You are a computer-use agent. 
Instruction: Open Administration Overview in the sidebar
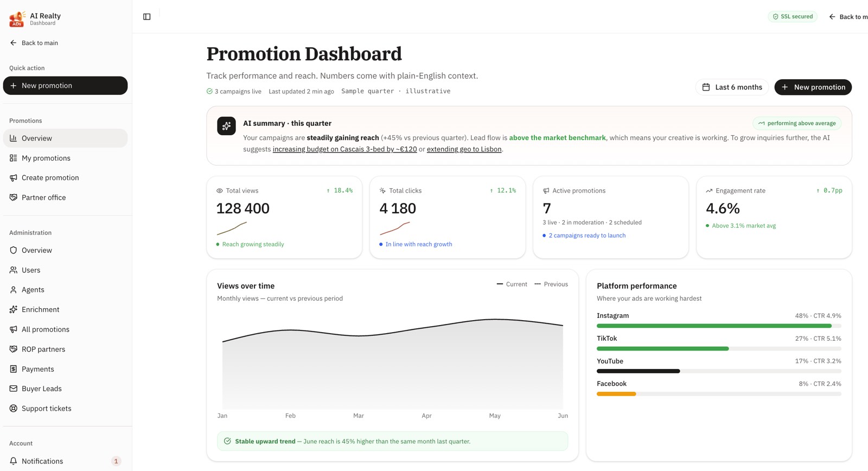pos(65,250)
